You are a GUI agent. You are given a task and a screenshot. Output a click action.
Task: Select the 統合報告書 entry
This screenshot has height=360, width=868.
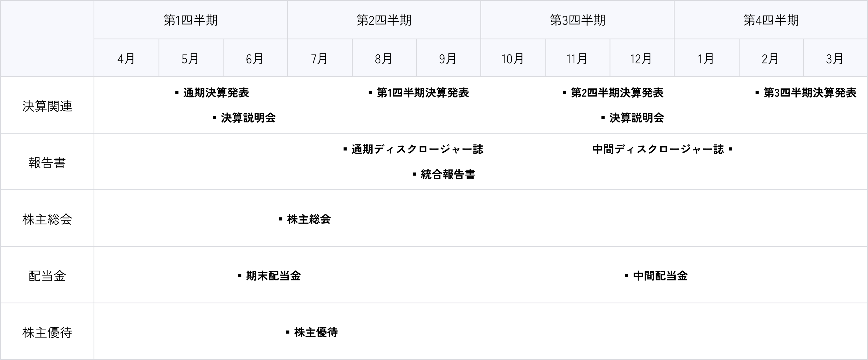[448, 174]
